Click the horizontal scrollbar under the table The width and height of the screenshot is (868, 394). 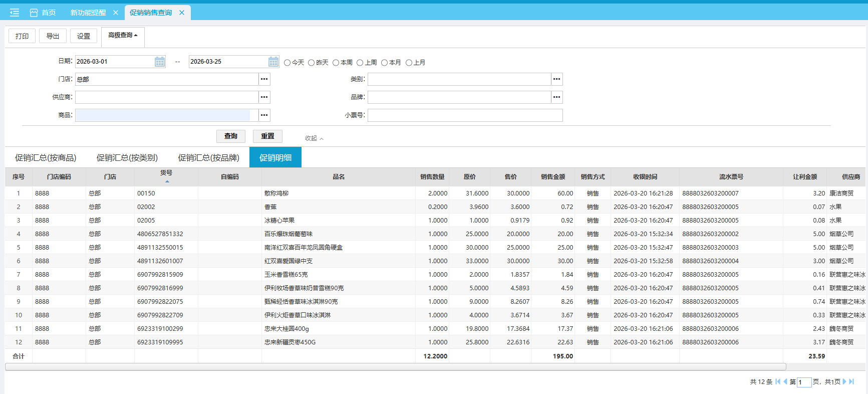pyautogui.click(x=395, y=367)
